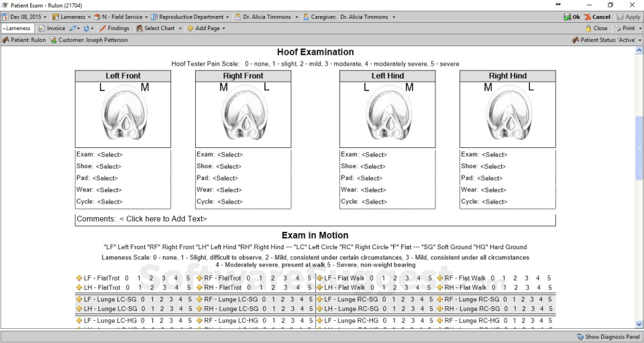The height and width of the screenshot is (343, 644).
Task: Click Comments field to add text
Action: [x=163, y=219]
